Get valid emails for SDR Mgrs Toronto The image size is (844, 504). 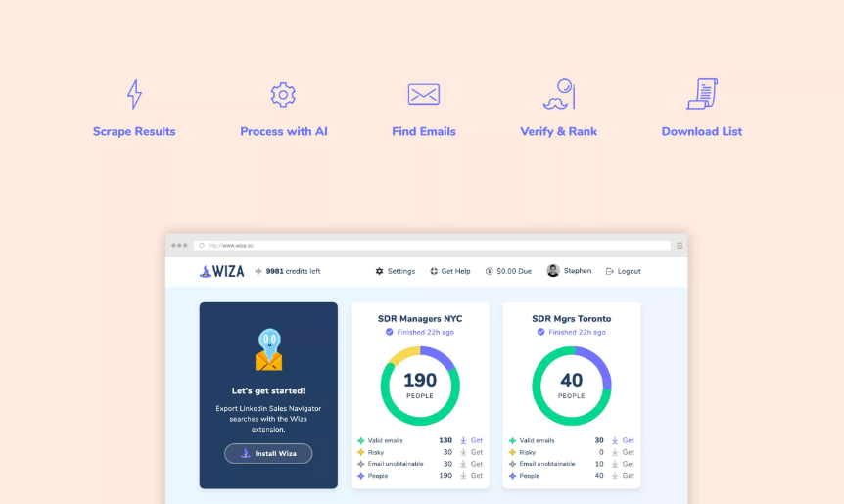[623, 440]
